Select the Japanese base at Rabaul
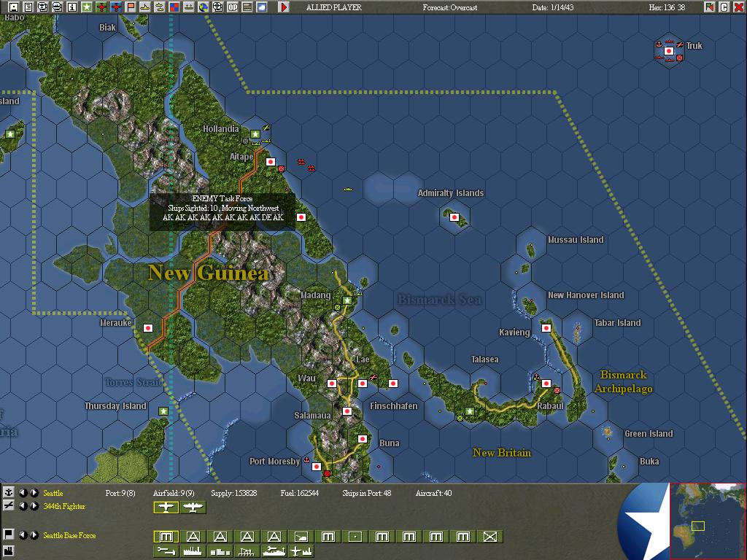747x560 pixels. point(546,384)
